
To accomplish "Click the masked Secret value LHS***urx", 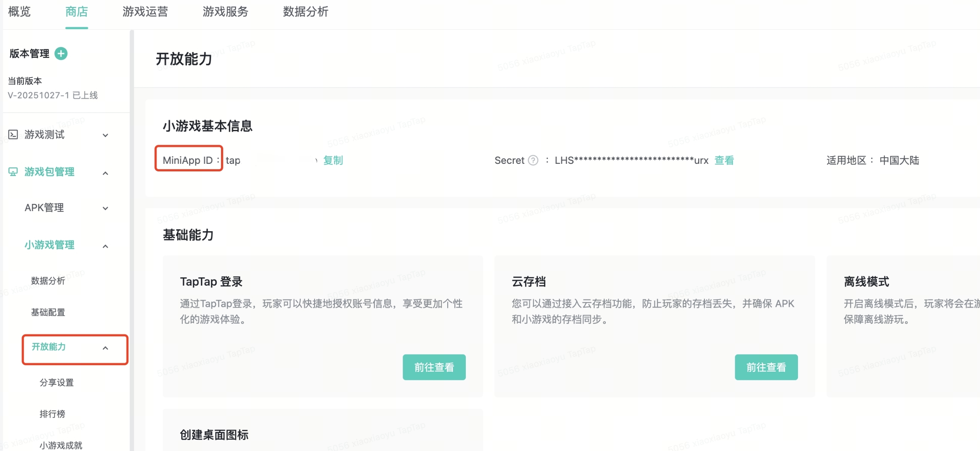I will point(632,160).
